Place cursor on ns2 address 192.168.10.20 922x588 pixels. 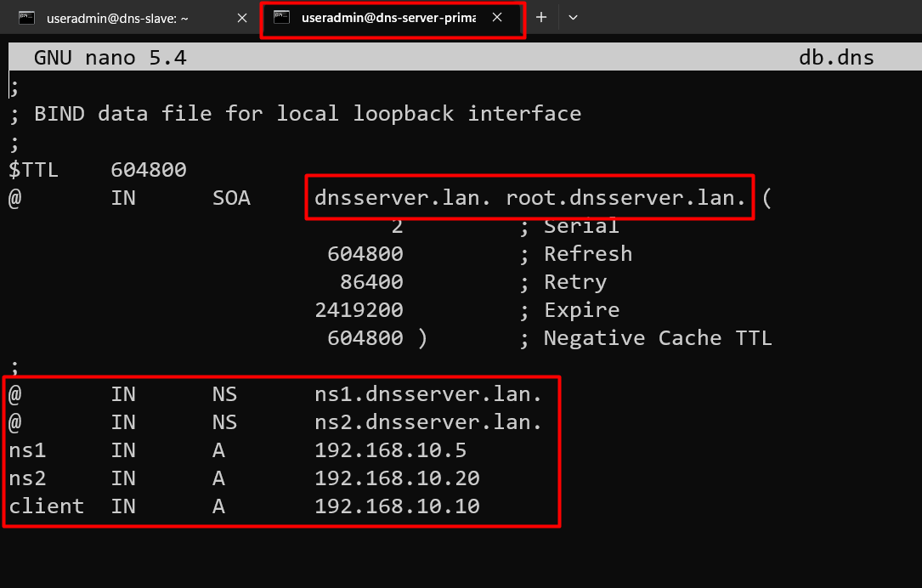click(x=397, y=478)
